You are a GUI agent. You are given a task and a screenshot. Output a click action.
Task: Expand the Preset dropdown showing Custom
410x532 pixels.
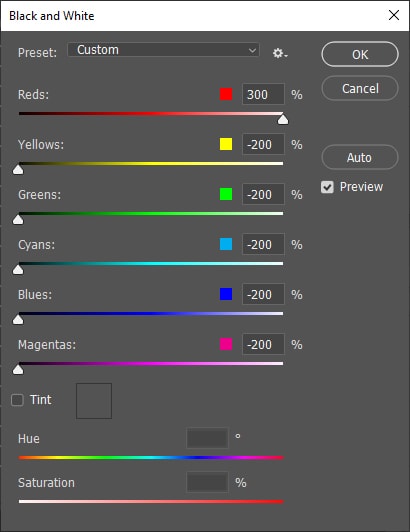(164, 50)
